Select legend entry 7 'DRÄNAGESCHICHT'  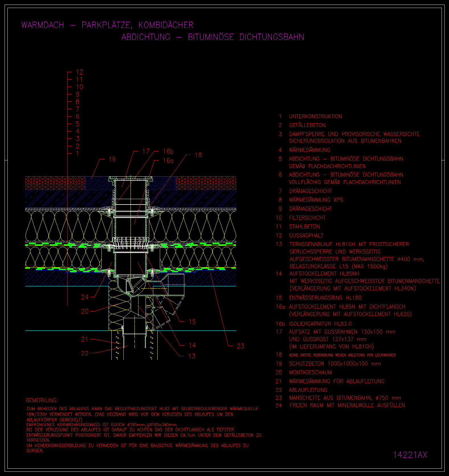pos(311,191)
